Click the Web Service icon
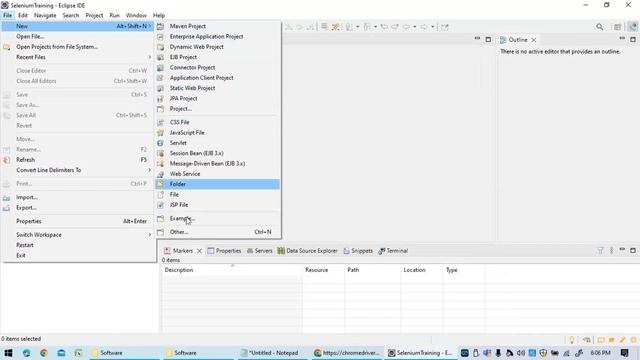Viewport: 640px width, 360px height. coord(160,174)
